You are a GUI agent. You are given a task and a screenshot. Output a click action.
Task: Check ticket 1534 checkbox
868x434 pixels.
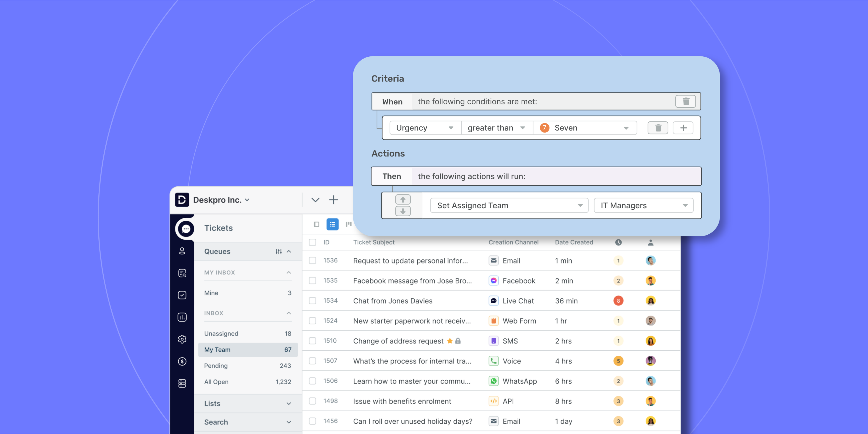312,301
